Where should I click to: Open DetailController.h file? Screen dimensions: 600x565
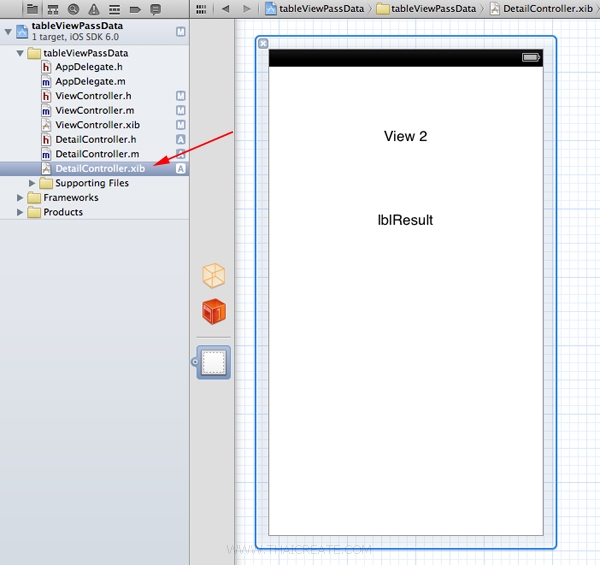tap(96, 140)
